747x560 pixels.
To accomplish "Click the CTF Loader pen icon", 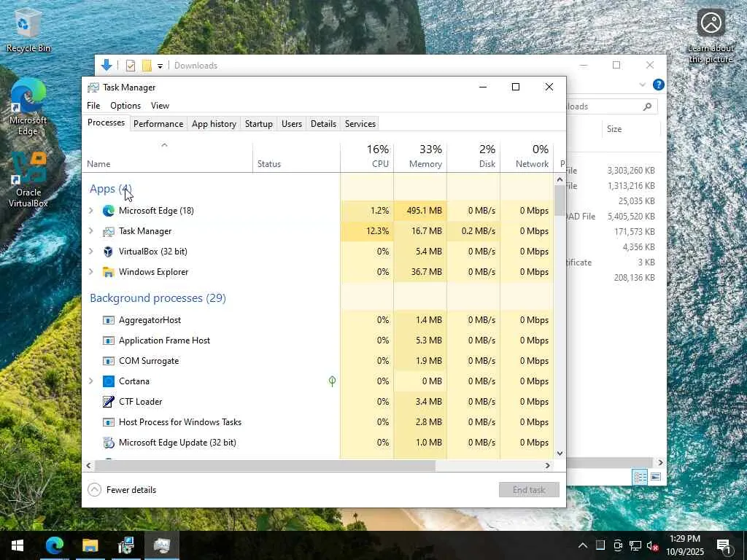I will point(109,402).
